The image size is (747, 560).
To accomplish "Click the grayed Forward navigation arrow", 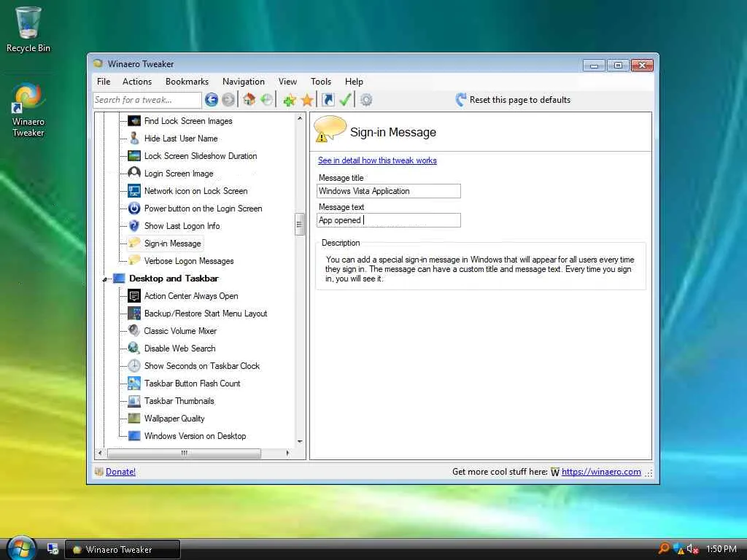I will [x=228, y=99].
